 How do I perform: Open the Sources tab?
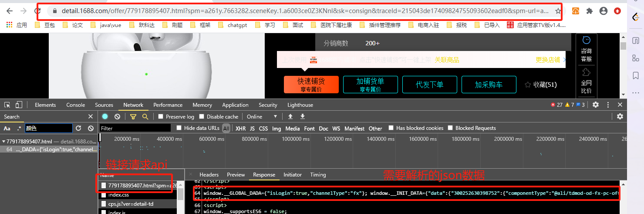coord(104,105)
